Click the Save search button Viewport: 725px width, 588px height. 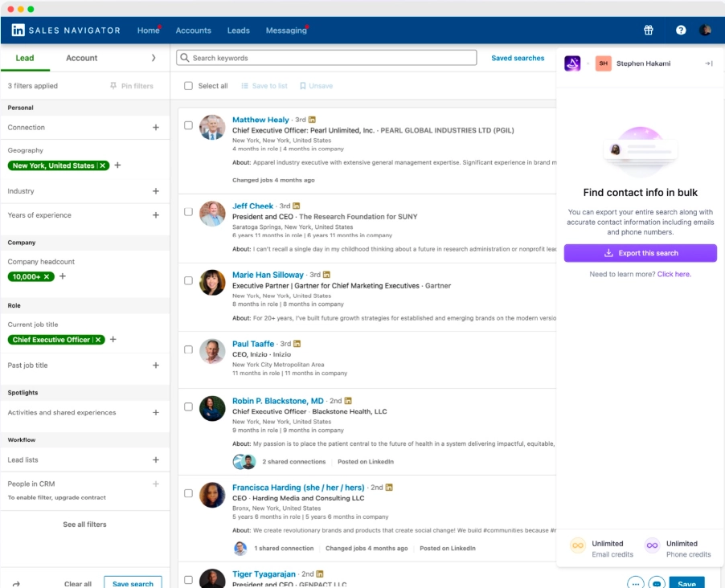(x=133, y=583)
